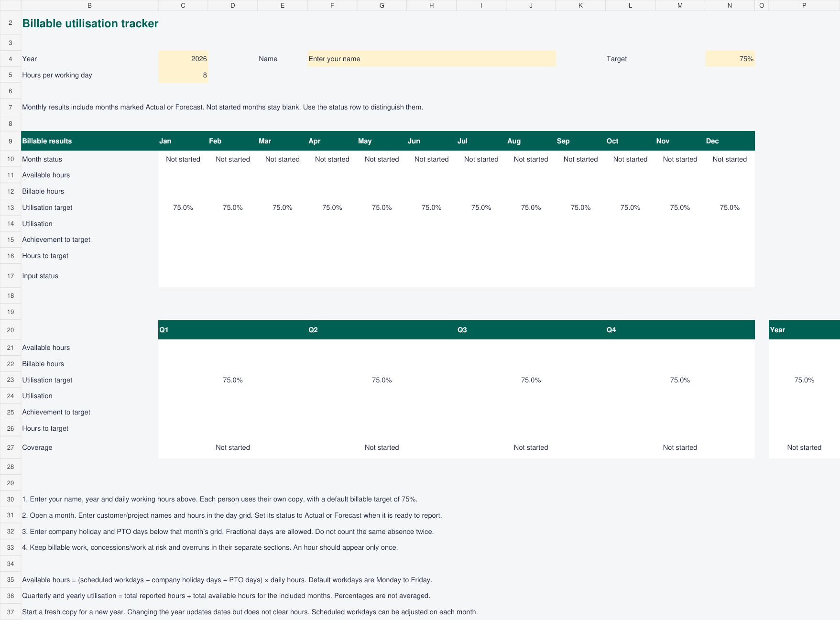Select the Year input cell showing 2026
Screen dimensions: 840x620
point(183,59)
